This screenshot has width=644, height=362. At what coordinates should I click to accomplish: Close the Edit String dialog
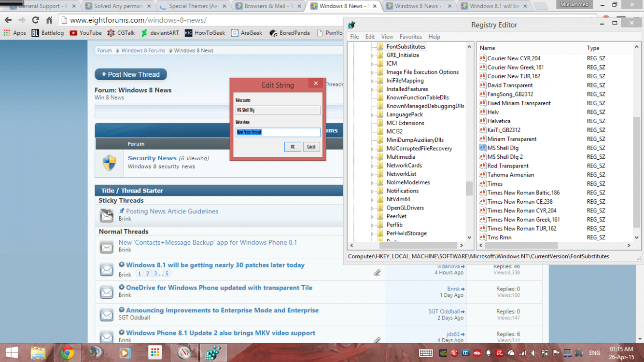pyautogui.click(x=316, y=84)
